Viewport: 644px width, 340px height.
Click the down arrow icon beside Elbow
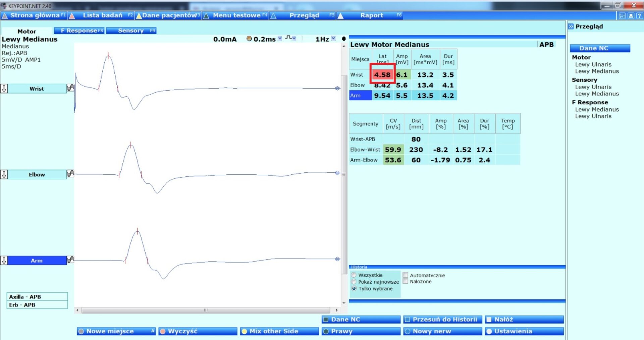(4, 174)
